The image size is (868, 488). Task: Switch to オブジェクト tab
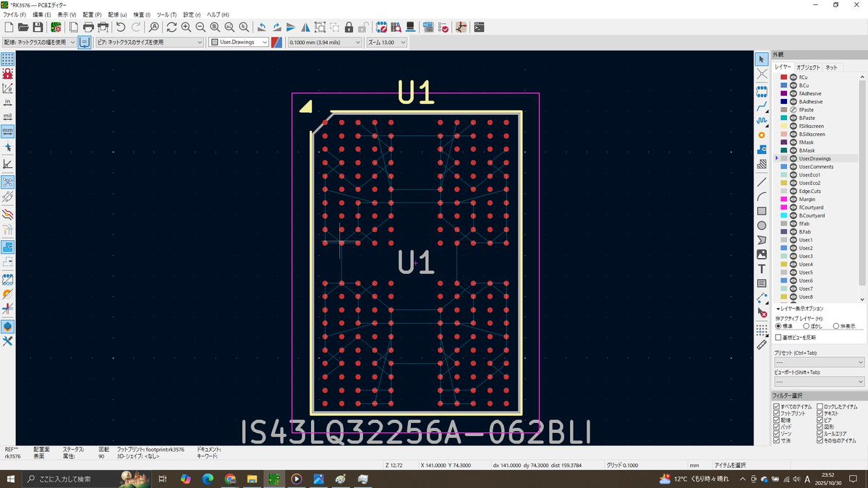click(x=808, y=67)
